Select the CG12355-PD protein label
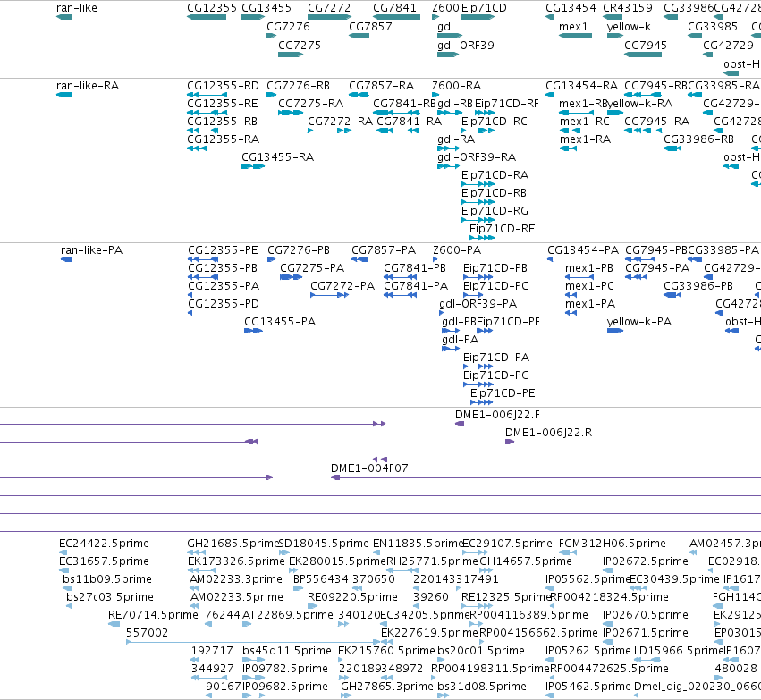Screen dimensions: 761x700 pos(224,304)
